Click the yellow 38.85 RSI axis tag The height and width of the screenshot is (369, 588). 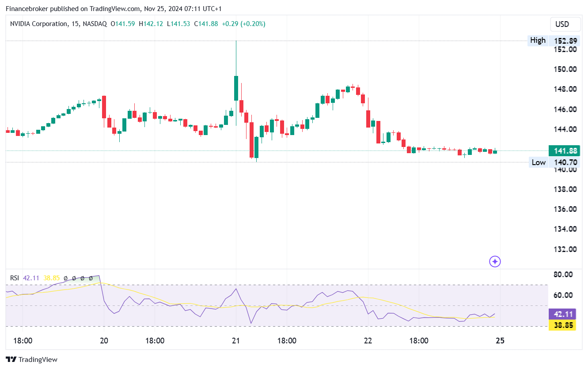tap(562, 325)
